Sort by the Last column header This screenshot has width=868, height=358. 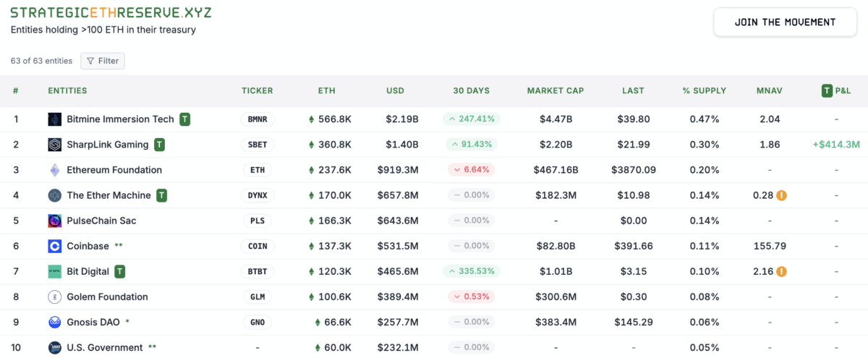tap(633, 90)
